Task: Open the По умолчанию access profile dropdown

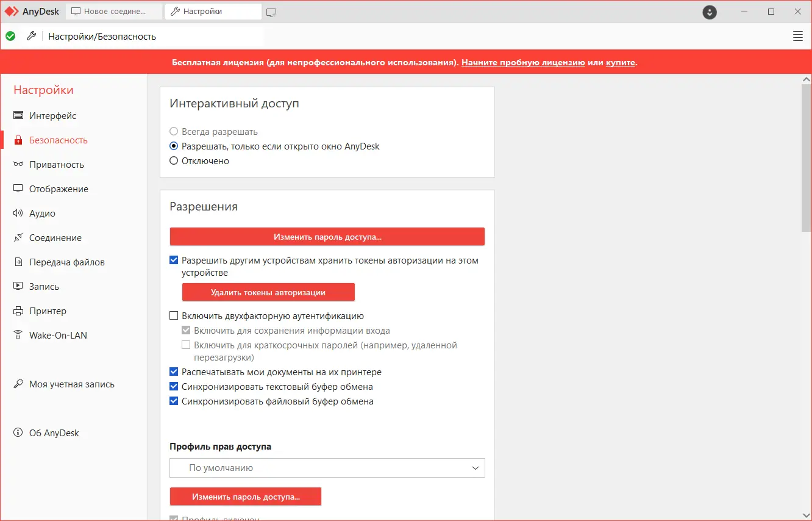Action: click(x=327, y=468)
